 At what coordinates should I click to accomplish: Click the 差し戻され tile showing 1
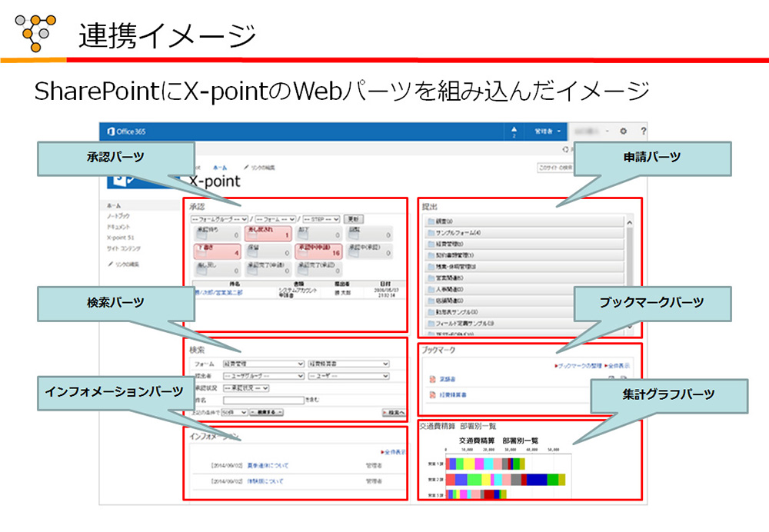pyautogui.click(x=268, y=233)
